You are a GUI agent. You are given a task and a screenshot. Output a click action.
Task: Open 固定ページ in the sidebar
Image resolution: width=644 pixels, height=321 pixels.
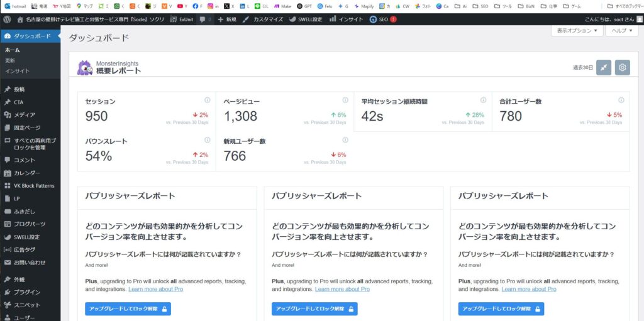(x=30, y=128)
